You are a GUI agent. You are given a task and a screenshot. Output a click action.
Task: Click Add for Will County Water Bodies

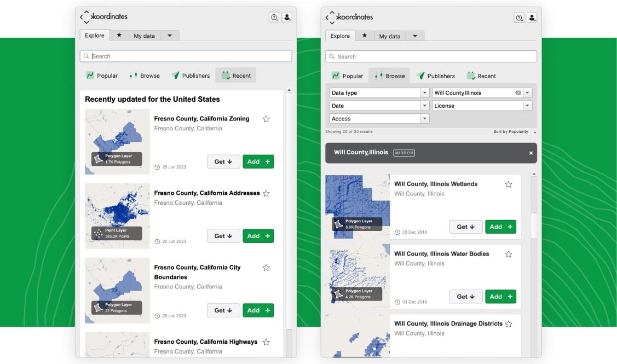pos(500,297)
